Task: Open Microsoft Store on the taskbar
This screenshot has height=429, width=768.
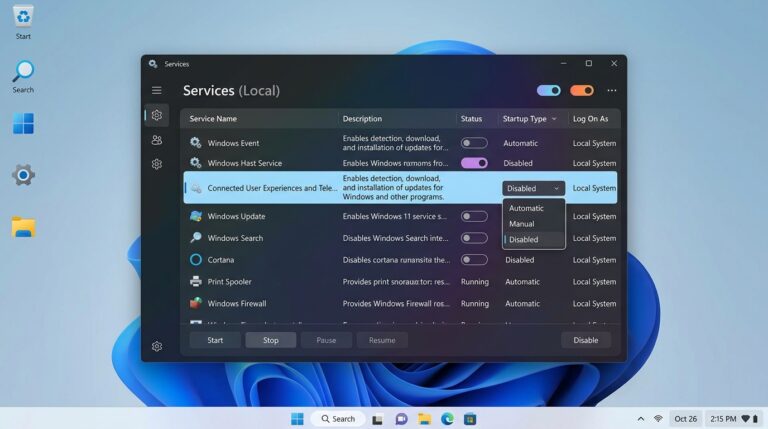Action: 470,419
